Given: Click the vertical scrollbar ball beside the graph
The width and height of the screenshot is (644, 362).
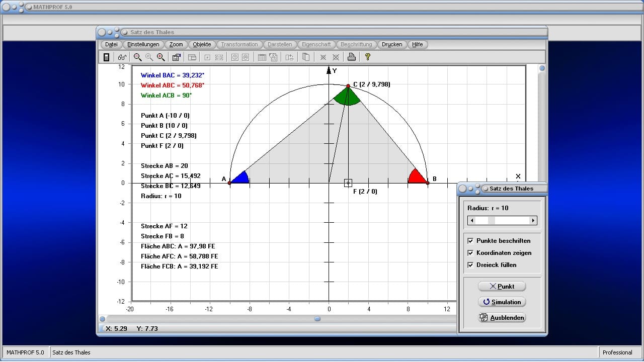Looking at the screenshot, I should pos(542,68).
